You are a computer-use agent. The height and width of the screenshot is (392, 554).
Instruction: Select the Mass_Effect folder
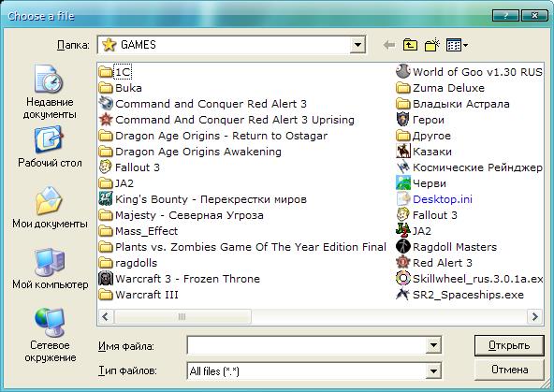(138, 231)
